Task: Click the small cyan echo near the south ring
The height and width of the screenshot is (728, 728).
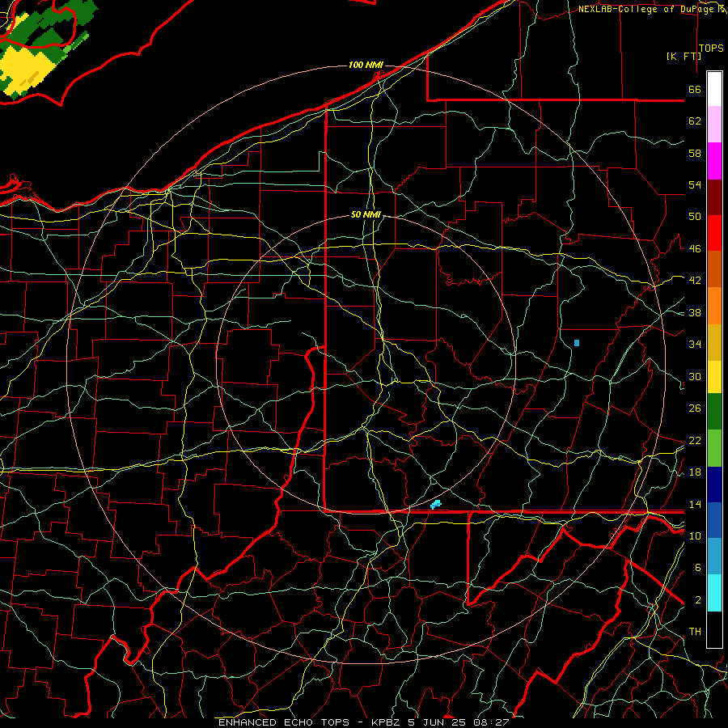Action: [x=435, y=504]
